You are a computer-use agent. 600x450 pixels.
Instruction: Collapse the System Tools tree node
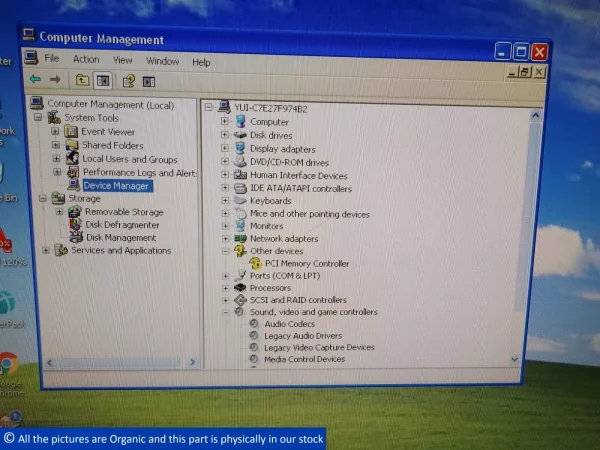point(38,117)
